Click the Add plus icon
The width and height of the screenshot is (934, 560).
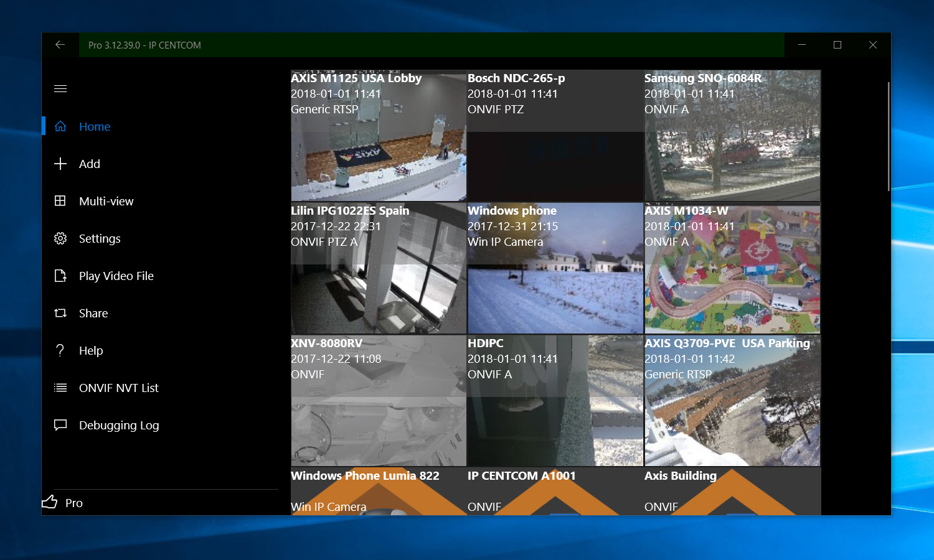click(60, 164)
